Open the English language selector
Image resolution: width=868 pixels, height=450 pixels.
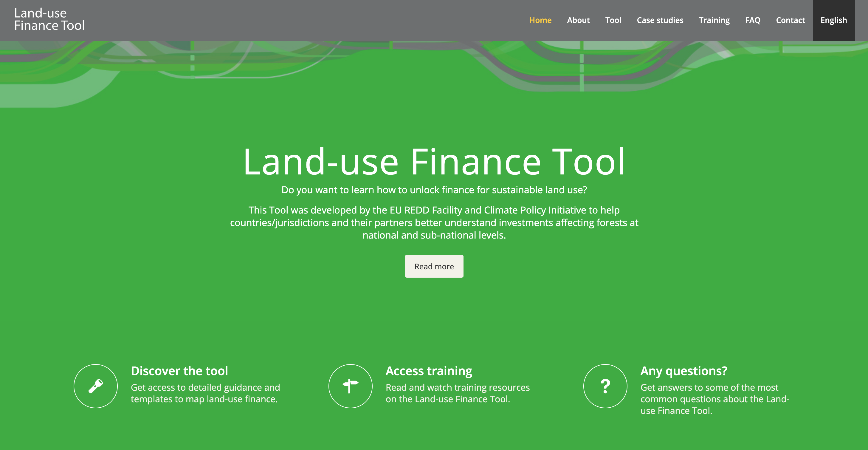click(833, 20)
